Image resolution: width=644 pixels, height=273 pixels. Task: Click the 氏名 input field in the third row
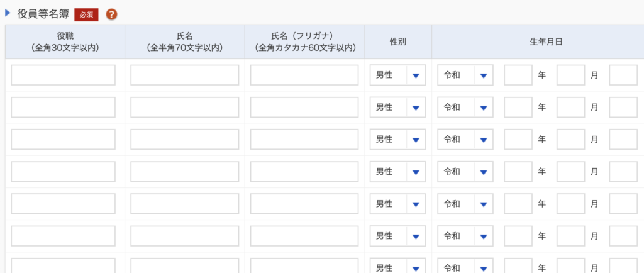pos(185,140)
